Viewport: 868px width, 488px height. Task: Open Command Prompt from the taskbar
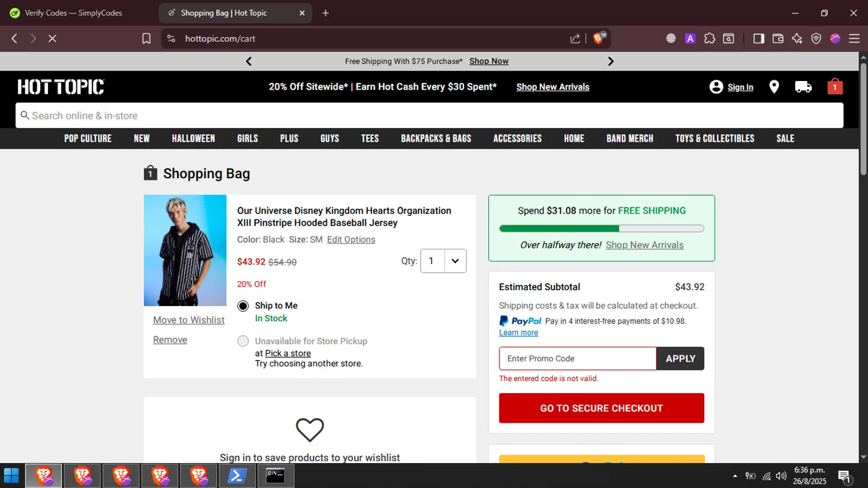point(275,476)
